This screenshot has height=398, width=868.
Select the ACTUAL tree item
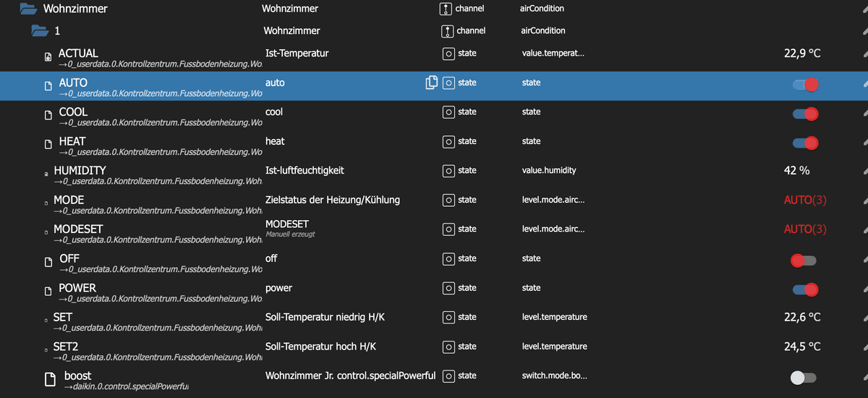click(78, 54)
